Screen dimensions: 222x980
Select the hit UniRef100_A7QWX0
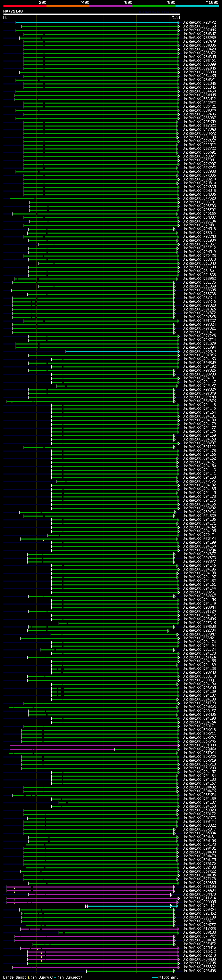(199, 750)
